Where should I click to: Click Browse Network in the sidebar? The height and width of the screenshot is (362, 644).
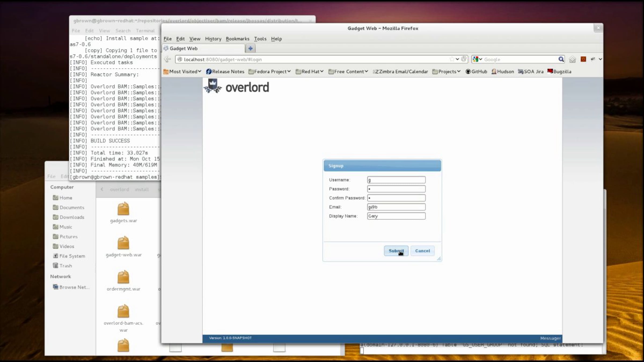pyautogui.click(x=71, y=287)
